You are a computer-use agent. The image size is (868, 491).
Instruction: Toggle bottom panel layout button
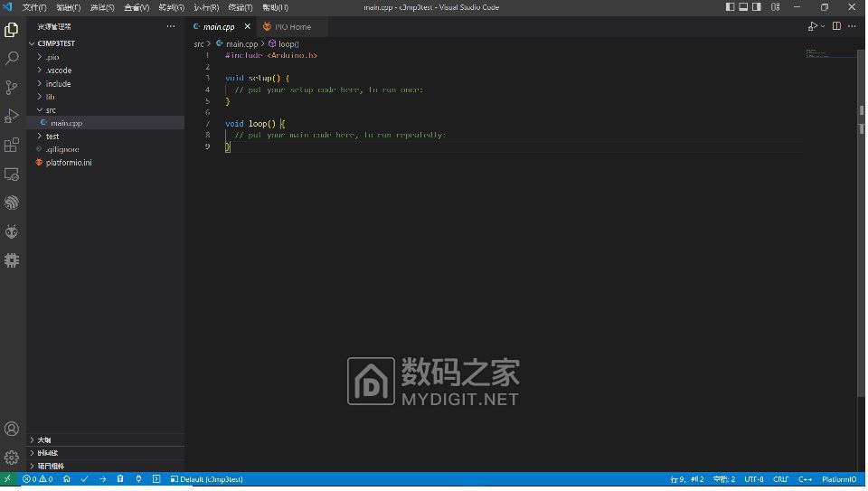click(x=744, y=7)
